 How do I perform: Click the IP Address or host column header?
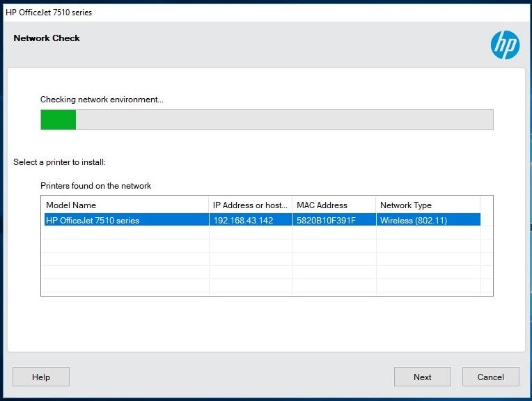pyautogui.click(x=251, y=205)
